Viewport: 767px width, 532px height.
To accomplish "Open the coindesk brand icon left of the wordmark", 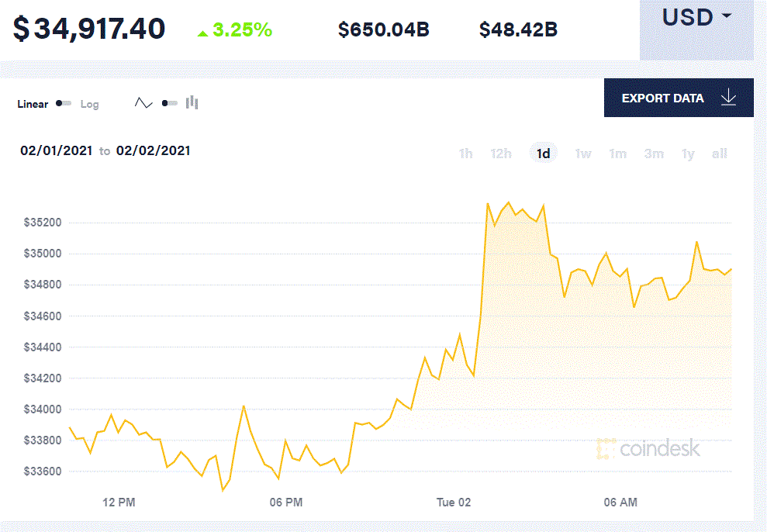I will (x=606, y=448).
